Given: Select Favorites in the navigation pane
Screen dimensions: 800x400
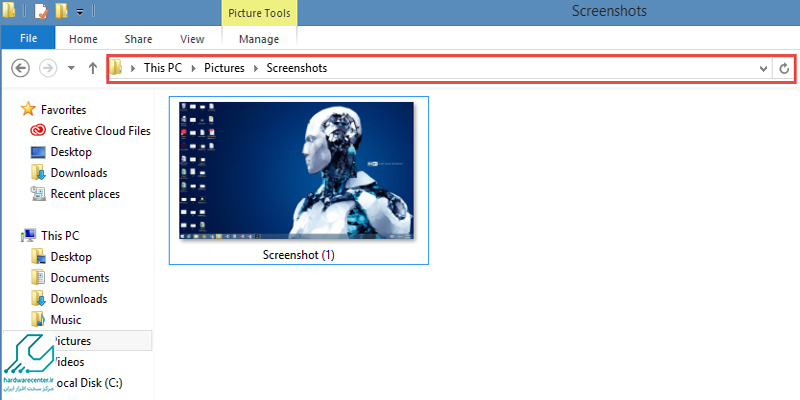Looking at the screenshot, I should coord(63,110).
